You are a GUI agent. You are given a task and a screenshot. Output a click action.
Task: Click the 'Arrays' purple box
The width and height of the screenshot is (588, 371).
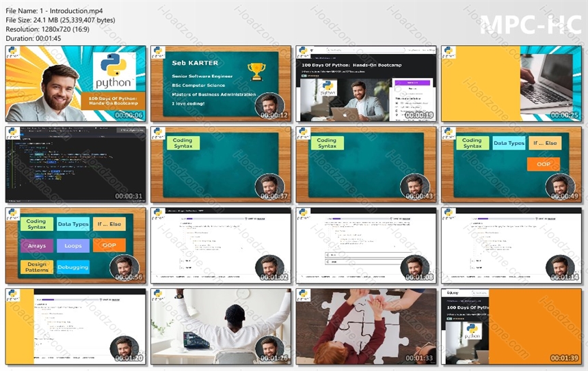37,246
